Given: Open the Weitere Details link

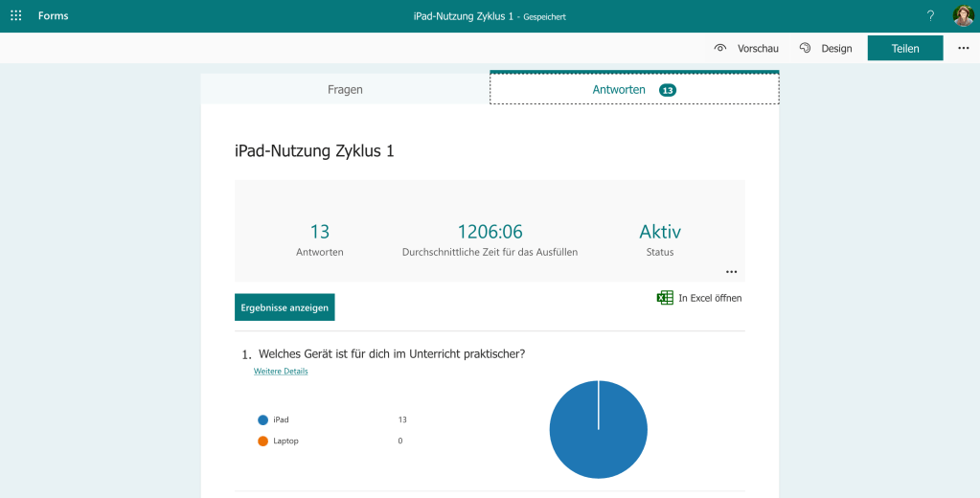Looking at the screenshot, I should click(281, 371).
